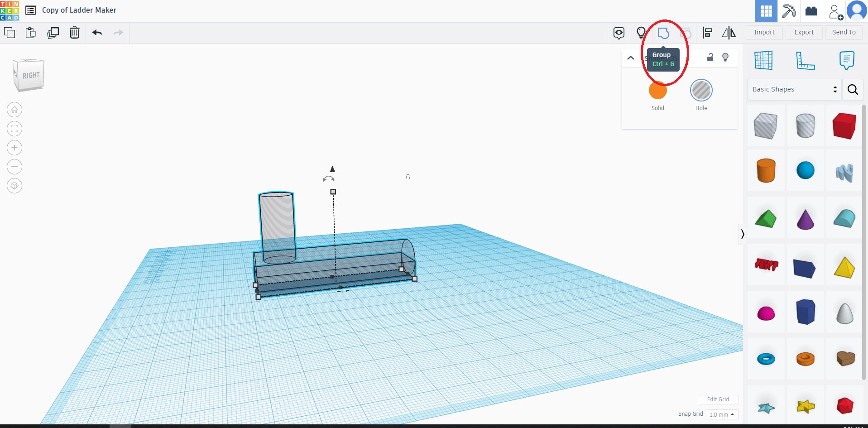
Task: Use the Mirror tool on selection
Action: point(729,33)
